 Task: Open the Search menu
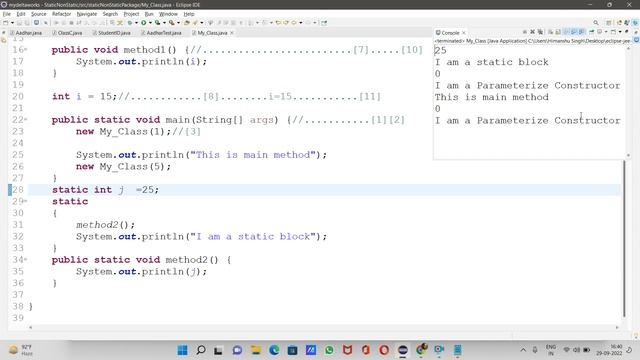(110, 14)
